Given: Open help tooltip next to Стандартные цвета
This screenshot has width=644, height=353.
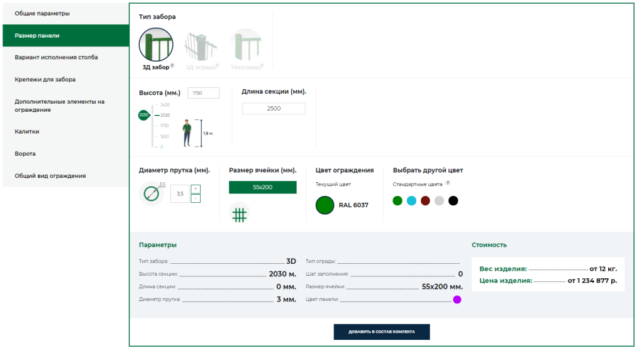Looking at the screenshot, I should pyautogui.click(x=448, y=184).
